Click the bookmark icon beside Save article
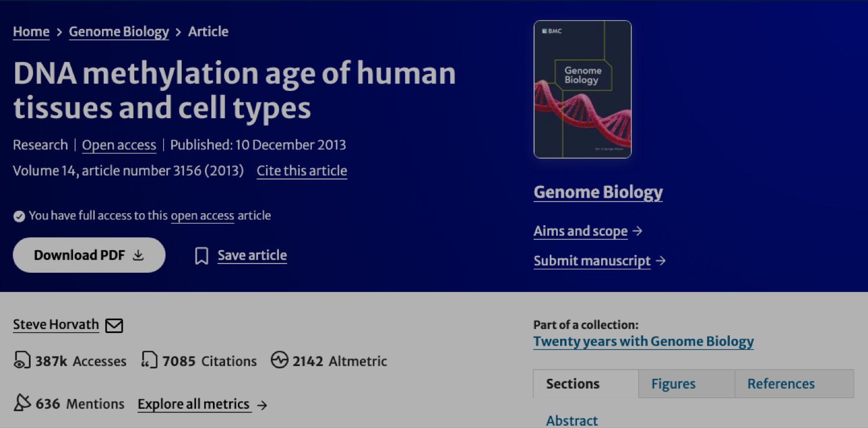 coord(201,256)
